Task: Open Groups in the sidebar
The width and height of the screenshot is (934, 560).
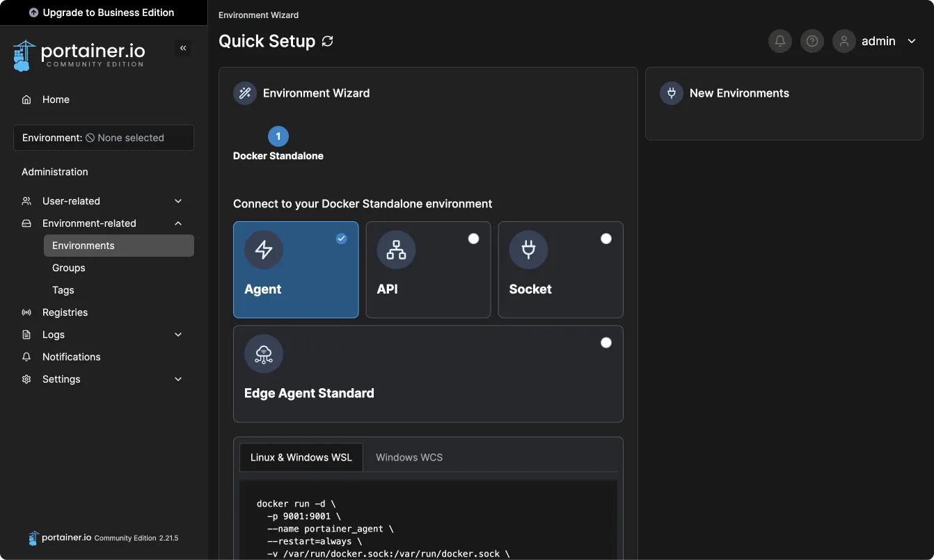Action: pyautogui.click(x=118, y=268)
